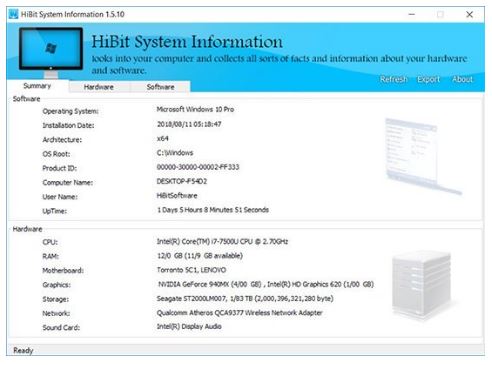Screen dimensions: 492x365
Task: Switch to the Software tab
Action: pos(160,87)
